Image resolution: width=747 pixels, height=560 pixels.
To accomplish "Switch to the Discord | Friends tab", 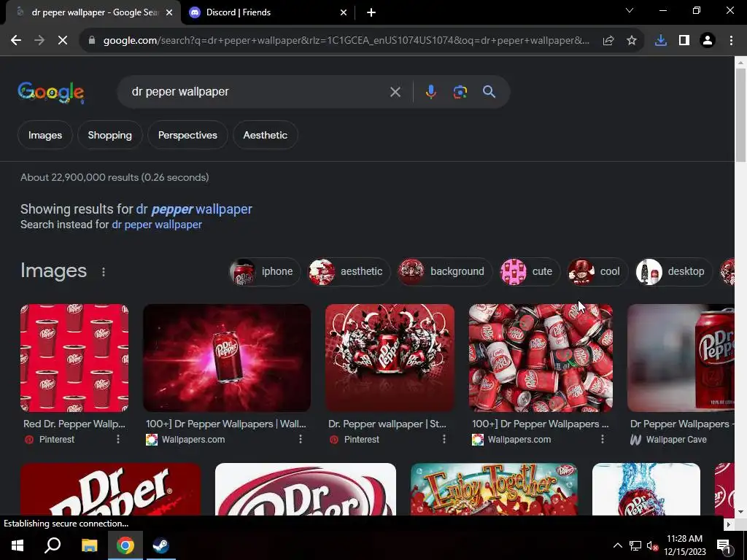I will pos(268,12).
